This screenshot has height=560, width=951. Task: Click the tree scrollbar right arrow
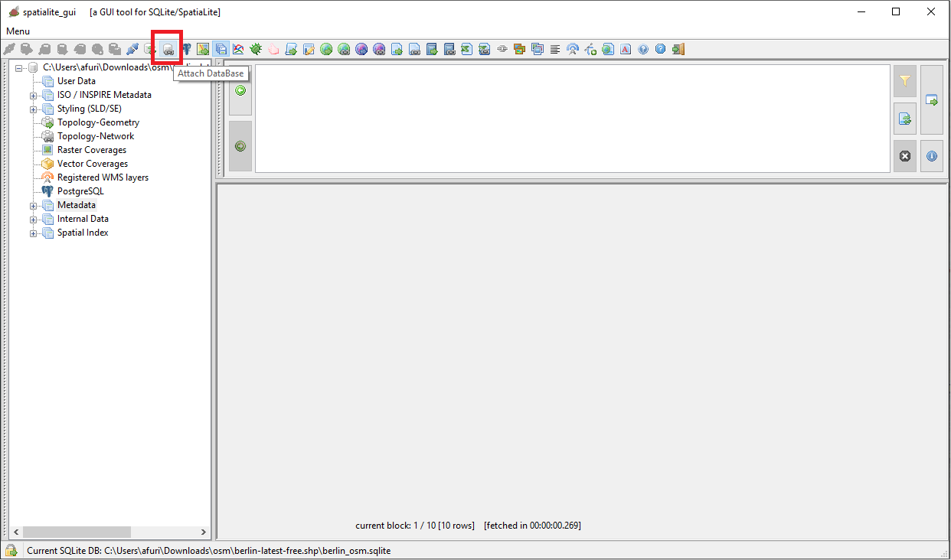tap(204, 532)
